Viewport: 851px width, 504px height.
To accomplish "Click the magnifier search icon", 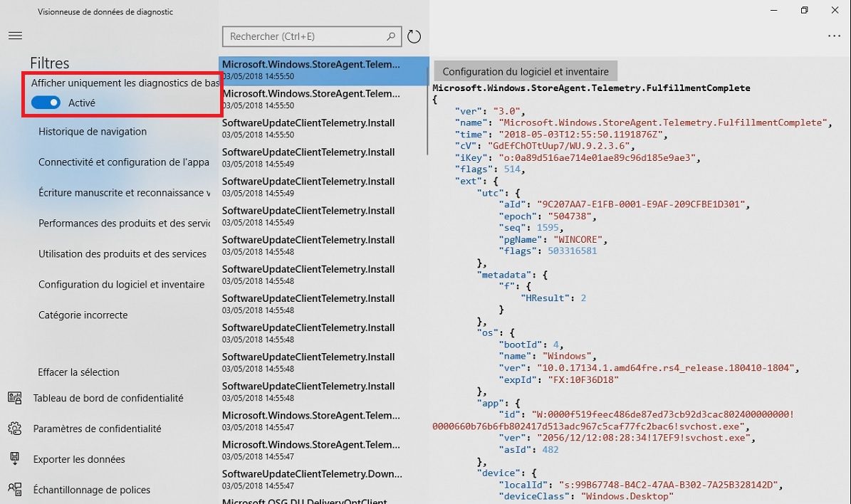I will click(x=391, y=36).
